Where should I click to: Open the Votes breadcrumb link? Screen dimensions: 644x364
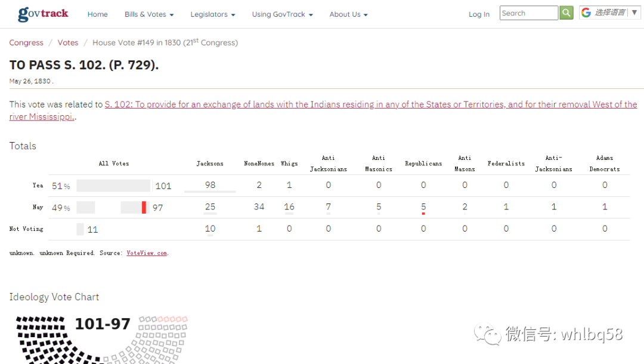pyautogui.click(x=68, y=43)
